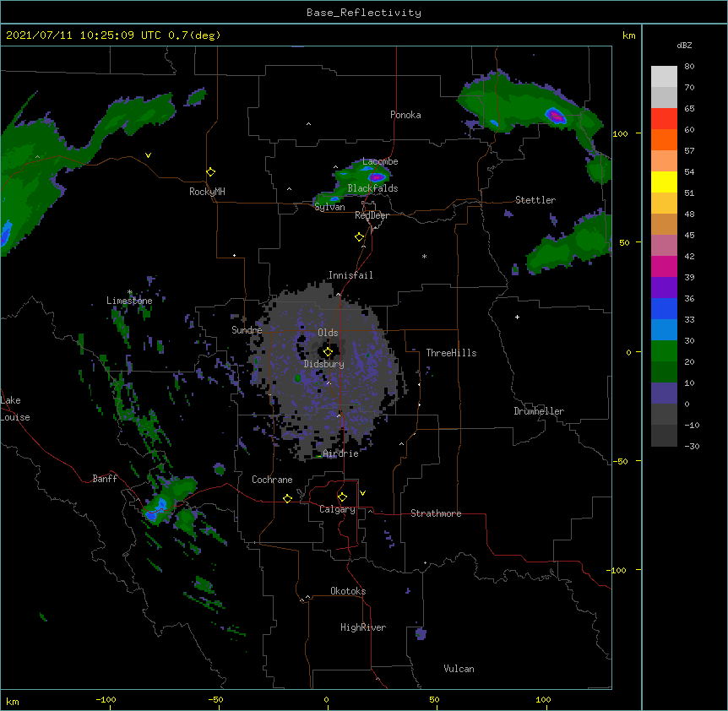Click the yellow diamond marker below Cochrane
Screen dimensions: 728x711
point(287,498)
